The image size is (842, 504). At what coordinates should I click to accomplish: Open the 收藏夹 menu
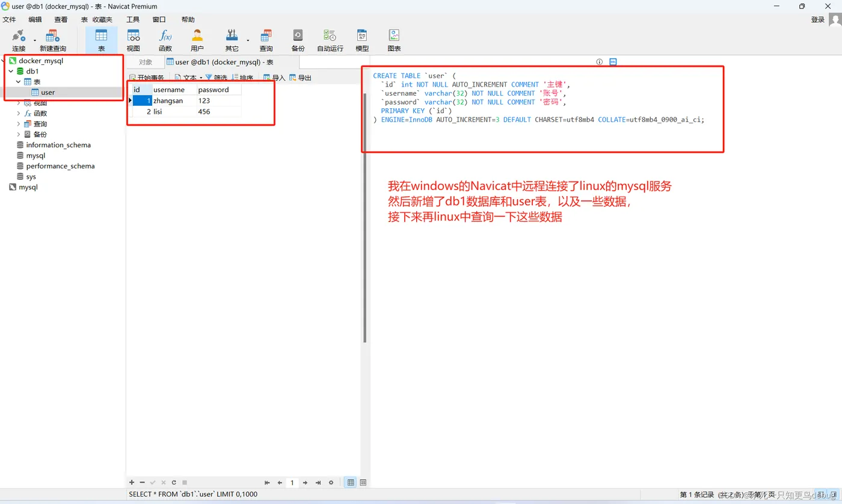coord(102,20)
